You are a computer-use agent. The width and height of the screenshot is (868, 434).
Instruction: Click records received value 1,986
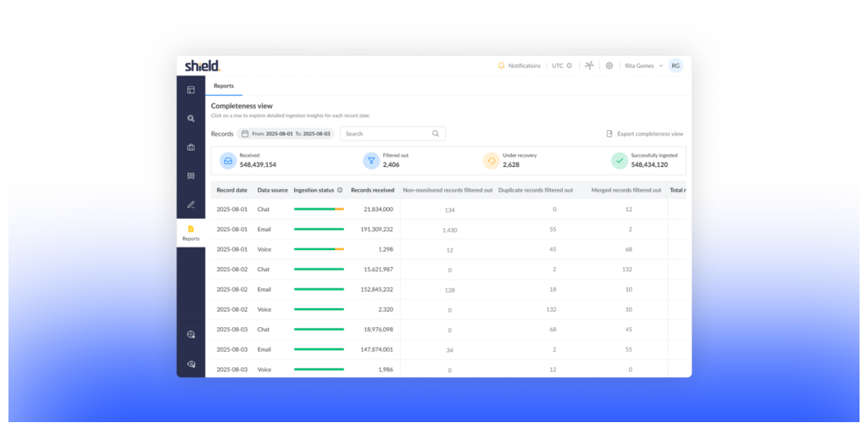coord(386,370)
